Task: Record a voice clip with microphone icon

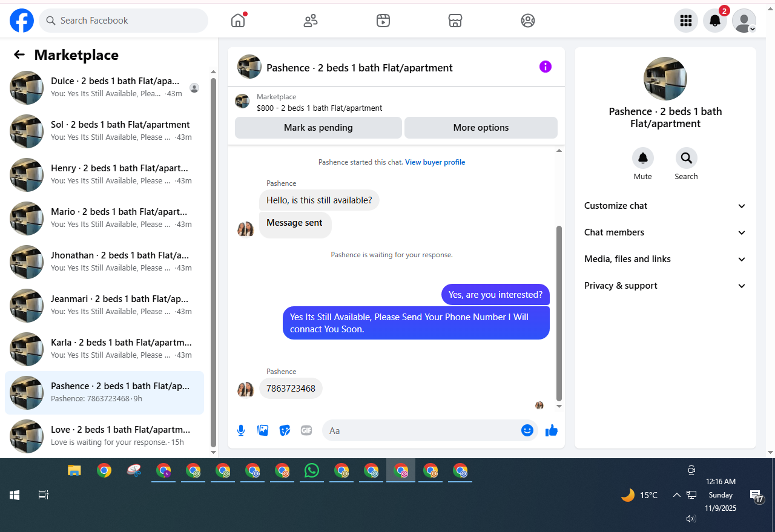Action: (241, 430)
